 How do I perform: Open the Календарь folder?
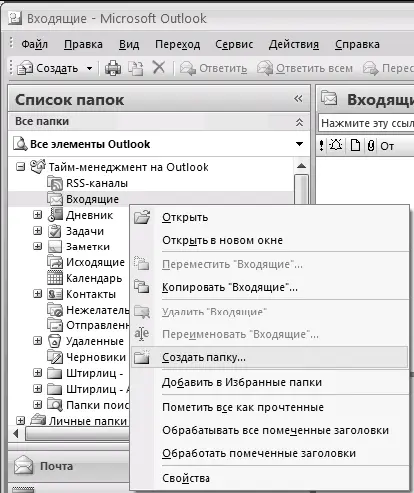[94, 278]
